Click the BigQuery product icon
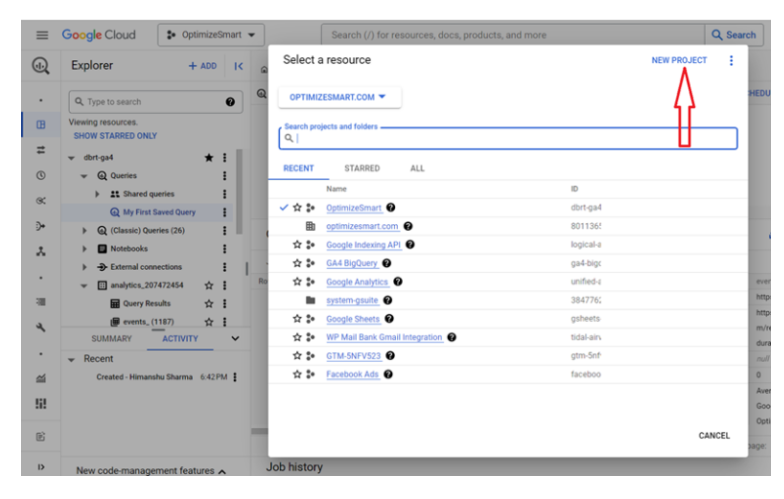784x499 pixels. click(40, 66)
